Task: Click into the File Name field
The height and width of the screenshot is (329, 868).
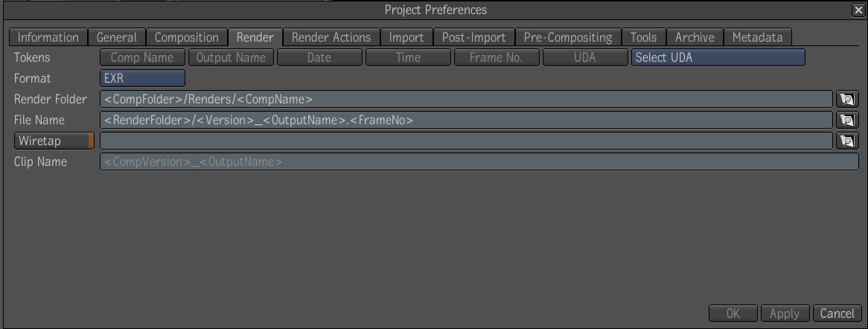Action: coord(466,120)
